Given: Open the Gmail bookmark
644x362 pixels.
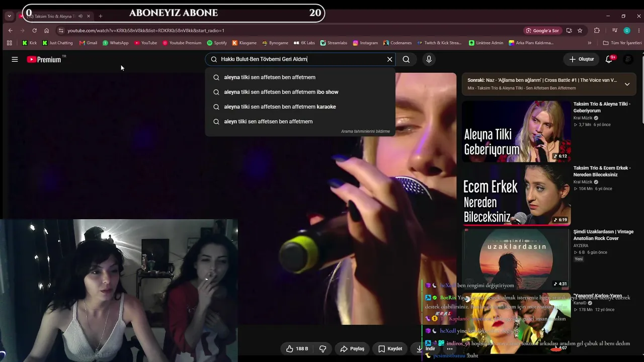Looking at the screenshot, I should (88, 43).
